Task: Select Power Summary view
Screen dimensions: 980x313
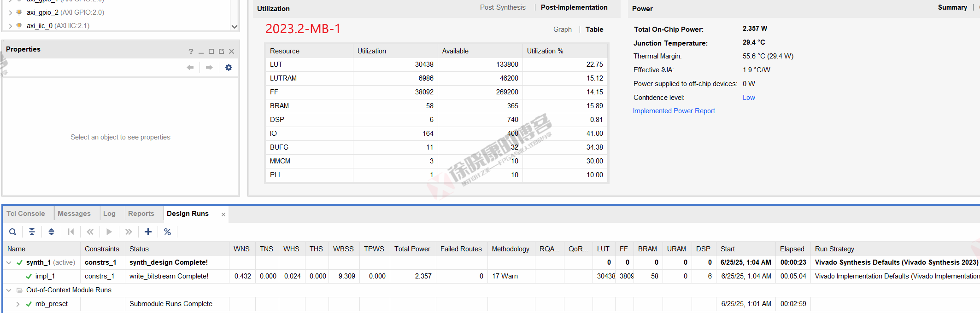Action: coord(952,7)
